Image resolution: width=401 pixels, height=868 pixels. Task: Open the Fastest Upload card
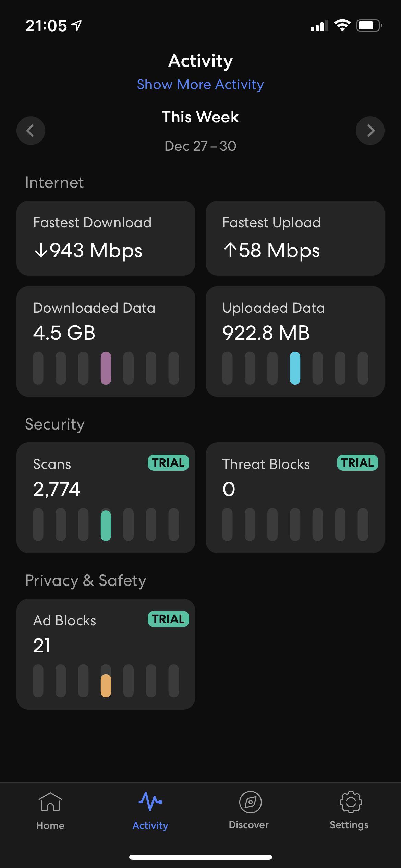pos(295,238)
